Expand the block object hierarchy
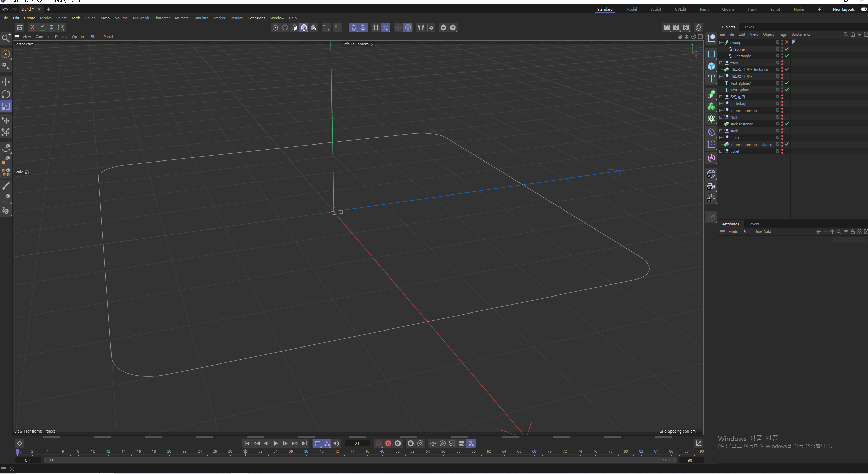The height and width of the screenshot is (474, 868). (x=721, y=138)
